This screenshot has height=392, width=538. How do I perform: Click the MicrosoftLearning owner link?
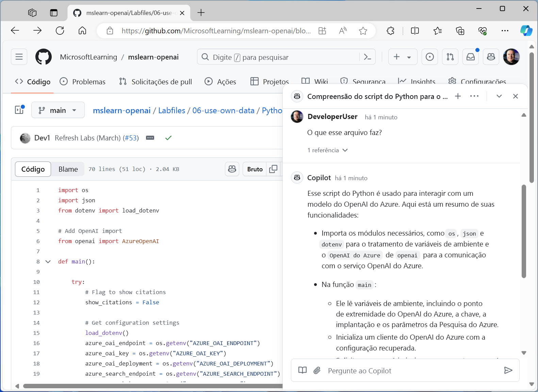(88, 57)
